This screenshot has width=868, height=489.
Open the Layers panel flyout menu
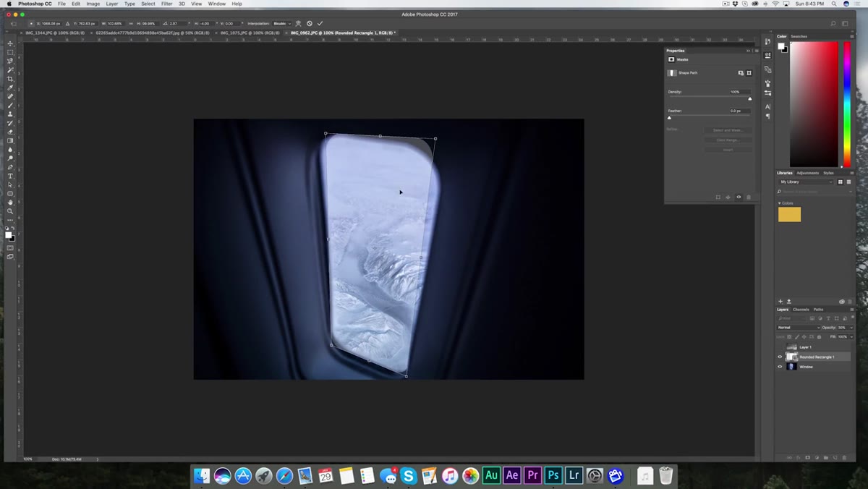(x=852, y=310)
